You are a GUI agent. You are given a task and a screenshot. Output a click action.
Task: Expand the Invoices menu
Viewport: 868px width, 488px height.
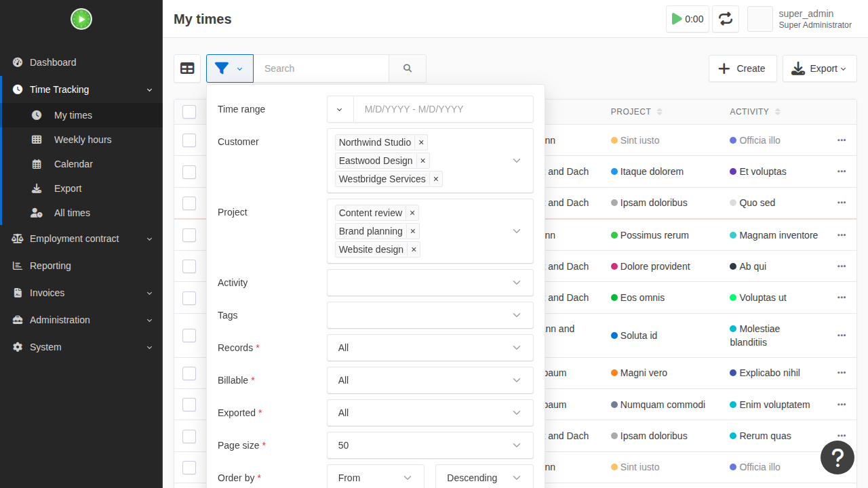pos(81,293)
